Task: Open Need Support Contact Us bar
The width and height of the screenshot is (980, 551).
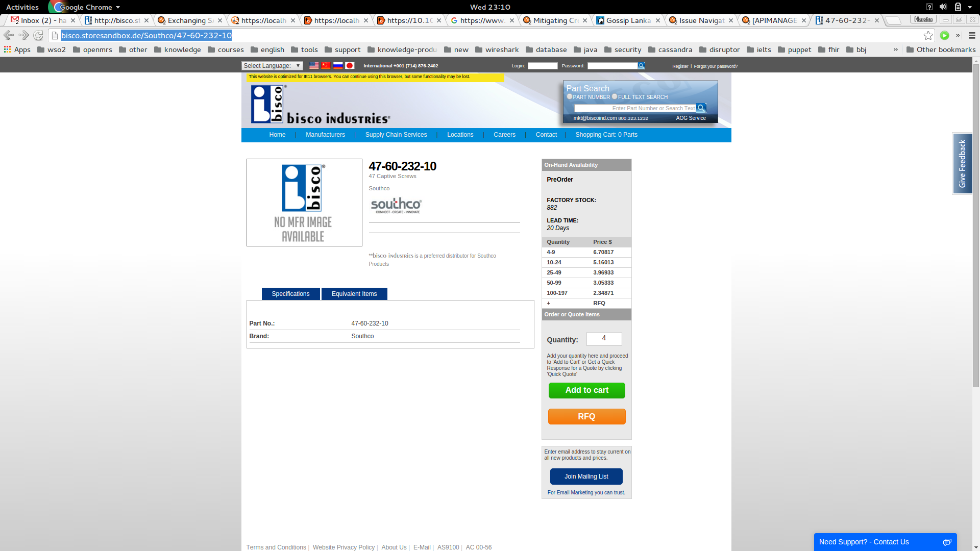Action: [x=885, y=542]
